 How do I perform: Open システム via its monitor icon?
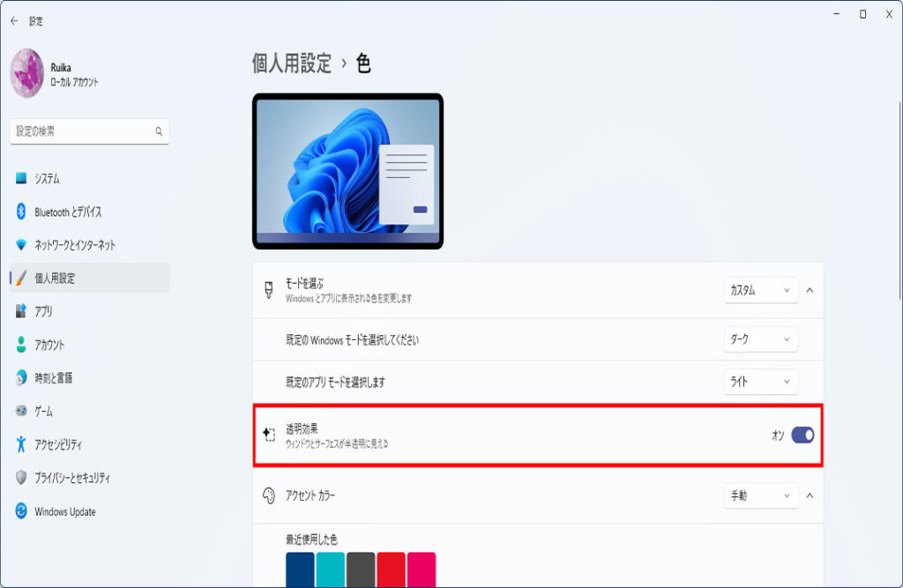tap(21, 178)
